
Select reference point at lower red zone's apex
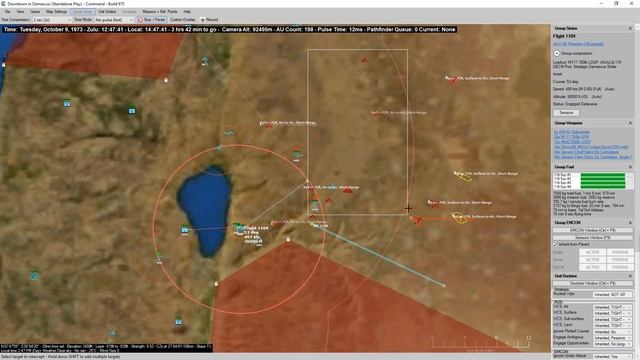289,240
